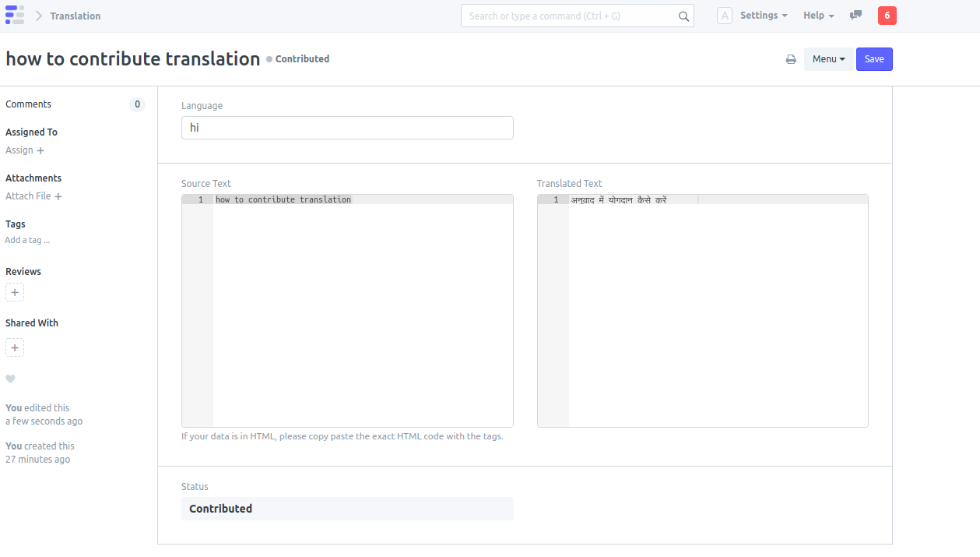Open the Help dropdown
980x557 pixels.
(x=818, y=16)
